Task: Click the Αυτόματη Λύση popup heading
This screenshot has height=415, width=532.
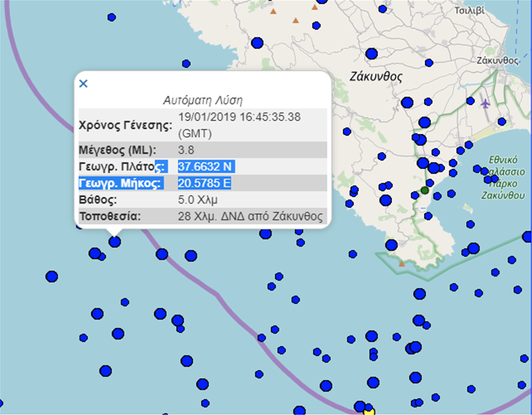Action: [x=203, y=100]
